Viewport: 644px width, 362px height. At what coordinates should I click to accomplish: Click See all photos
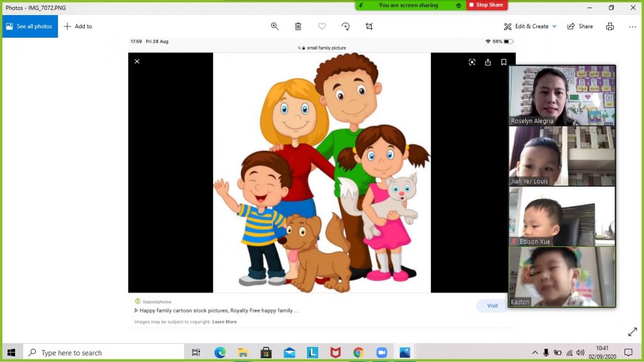click(x=30, y=26)
